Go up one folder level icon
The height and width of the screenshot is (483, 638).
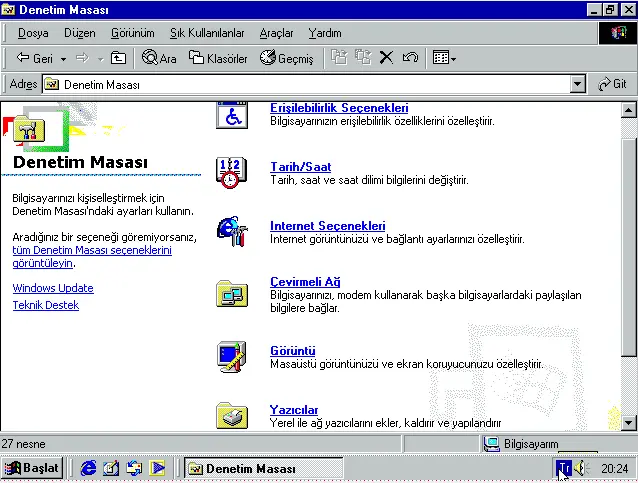pos(118,59)
